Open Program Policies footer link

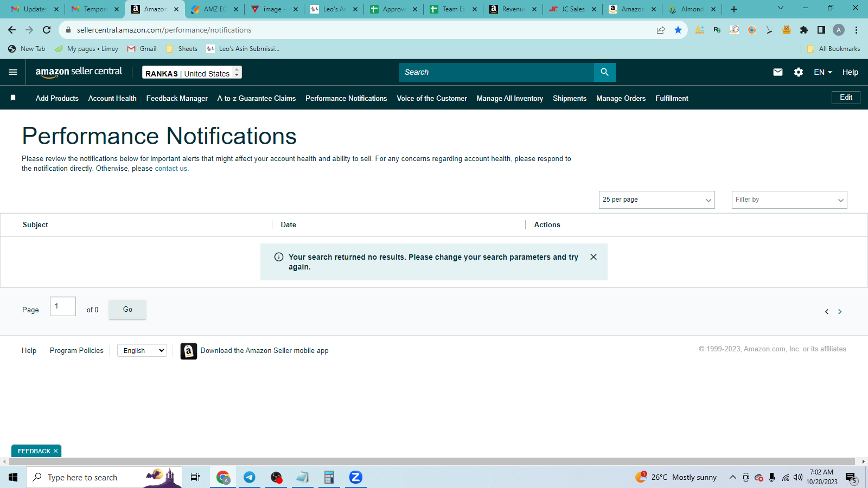(76, 351)
